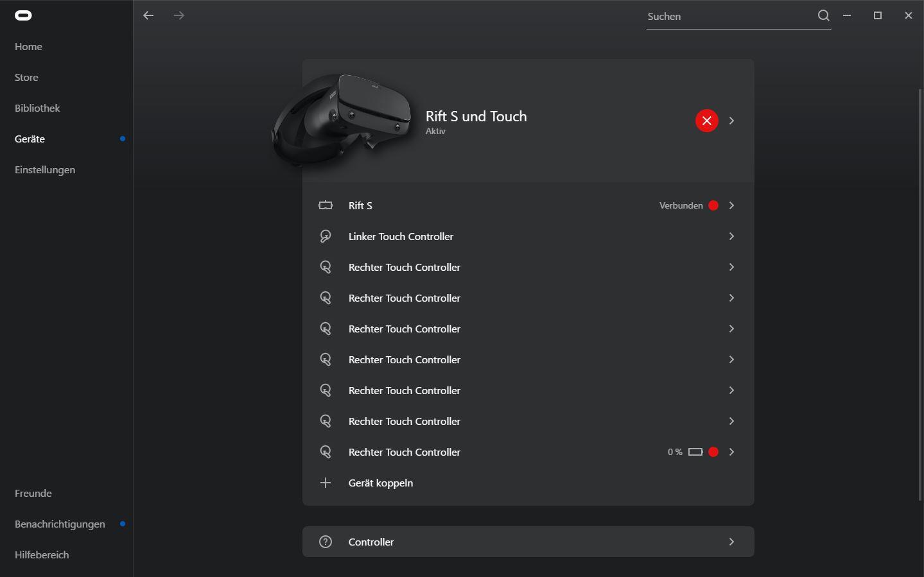Click the red dot next to Verbunden
Viewport: 924px width, 577px height.
tap(713, 205)
